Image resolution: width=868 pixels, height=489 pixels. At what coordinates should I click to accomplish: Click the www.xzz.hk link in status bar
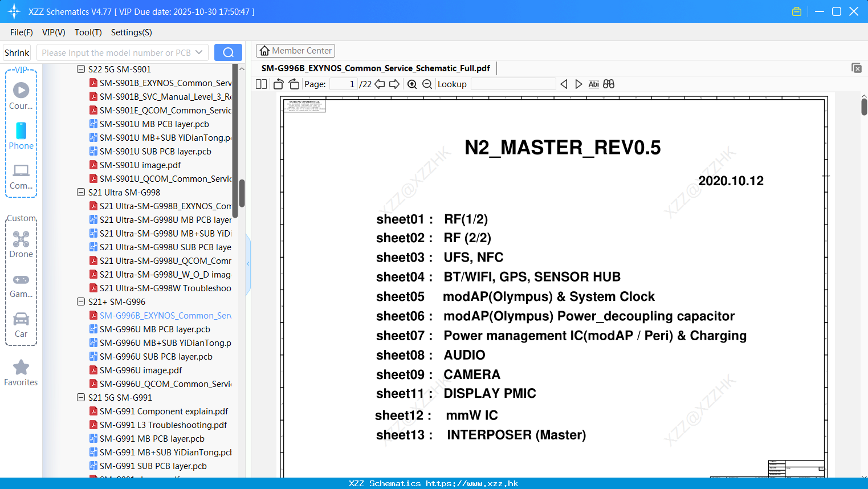(472, 483)
